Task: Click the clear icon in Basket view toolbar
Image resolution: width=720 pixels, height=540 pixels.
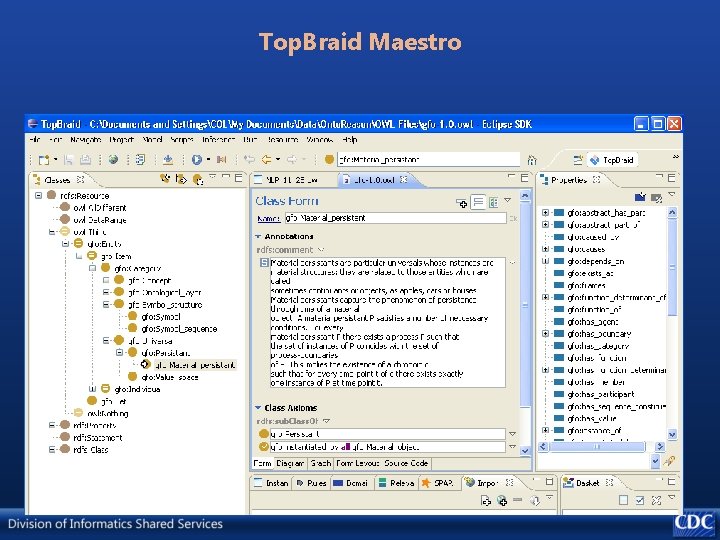Action: pyautogui.click(x=656, y=501)
